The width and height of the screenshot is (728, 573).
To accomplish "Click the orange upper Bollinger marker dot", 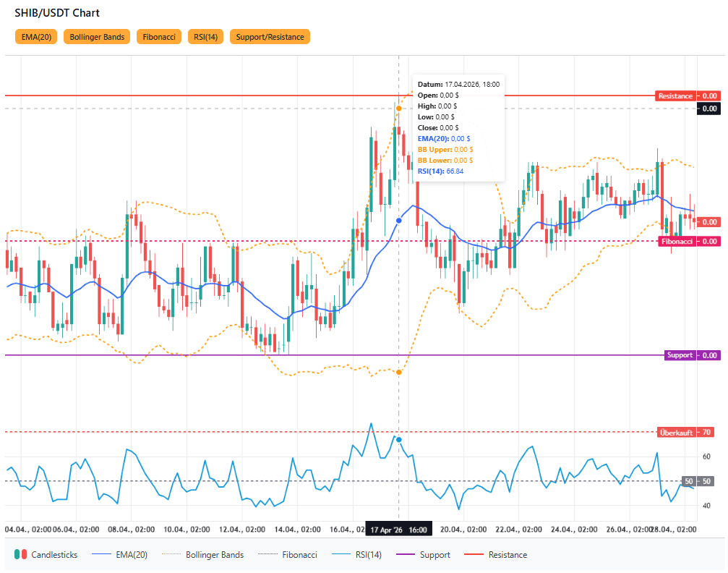I will click(x=398, y=108).
